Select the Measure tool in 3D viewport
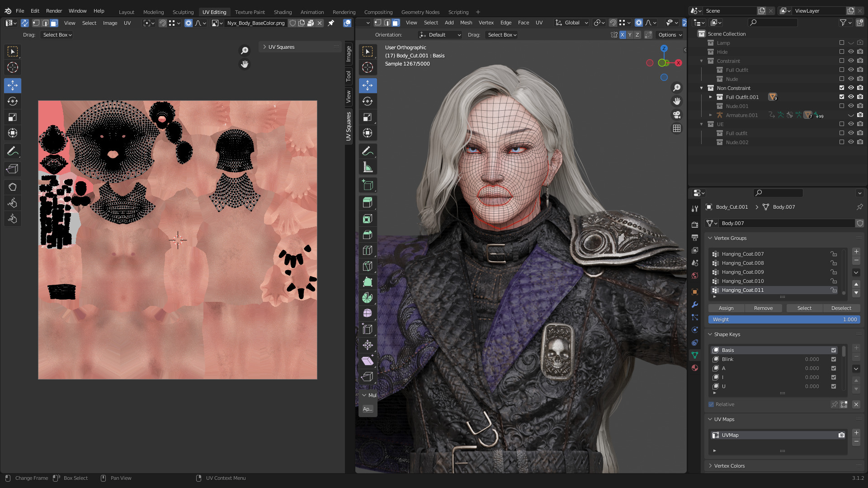Screen dimensions: 868x488 click(x=368, y=167)
